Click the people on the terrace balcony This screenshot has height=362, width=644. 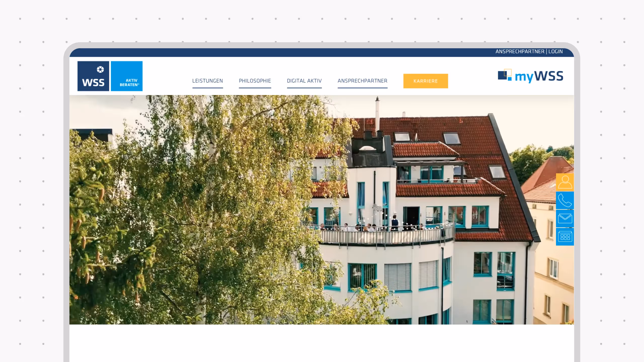(370, 227)
